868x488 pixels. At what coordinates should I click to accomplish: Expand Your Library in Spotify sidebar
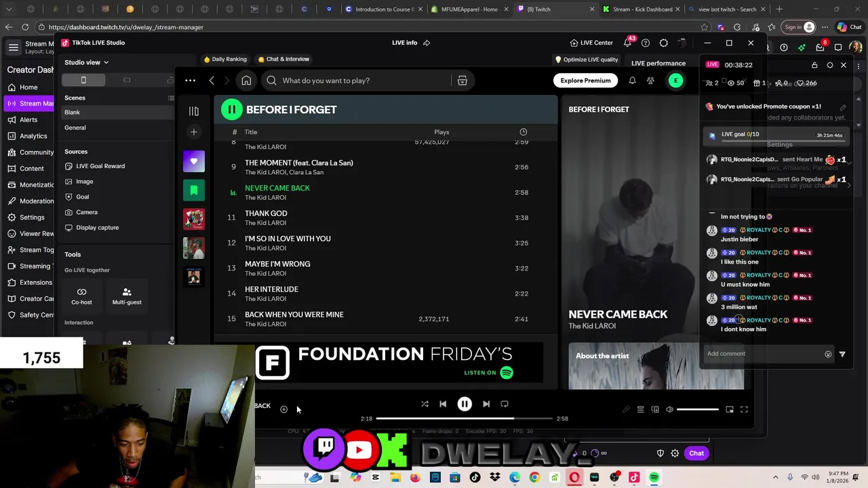[x=193, y=111]
